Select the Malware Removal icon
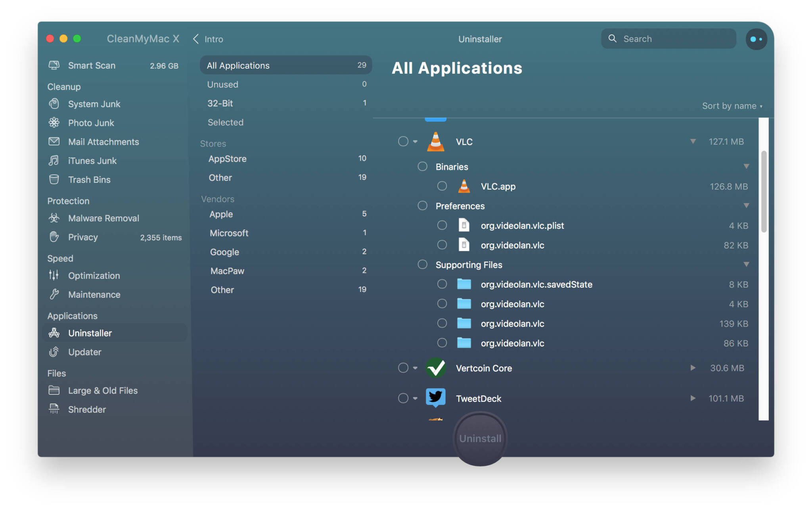The image size is (812, 511). [x=54, y=219]
